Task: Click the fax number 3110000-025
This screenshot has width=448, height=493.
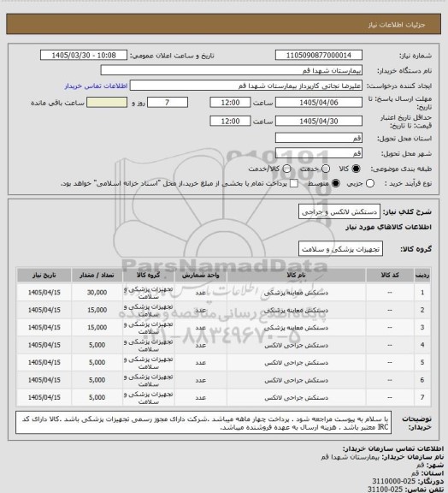Action: pos(393,481)
